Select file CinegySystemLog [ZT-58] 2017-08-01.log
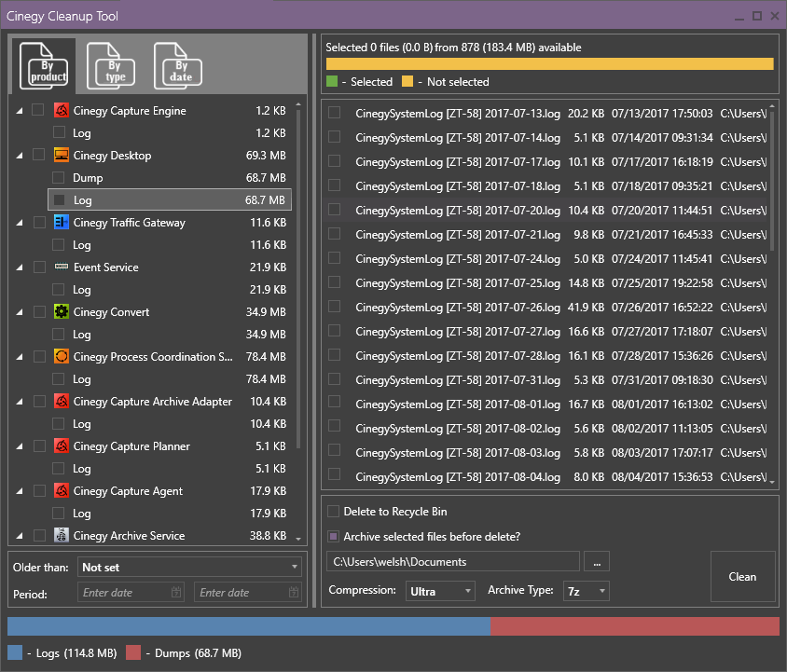 [545, 404]
